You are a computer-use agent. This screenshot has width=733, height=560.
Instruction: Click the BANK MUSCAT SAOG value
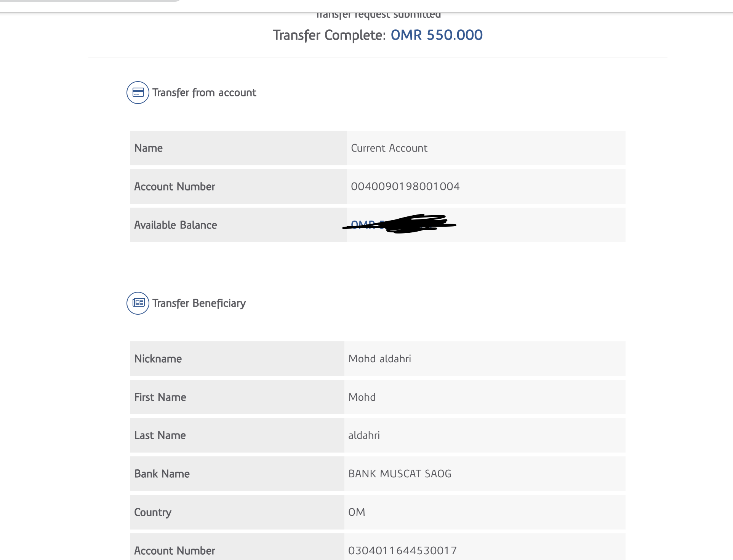point(400,474)
